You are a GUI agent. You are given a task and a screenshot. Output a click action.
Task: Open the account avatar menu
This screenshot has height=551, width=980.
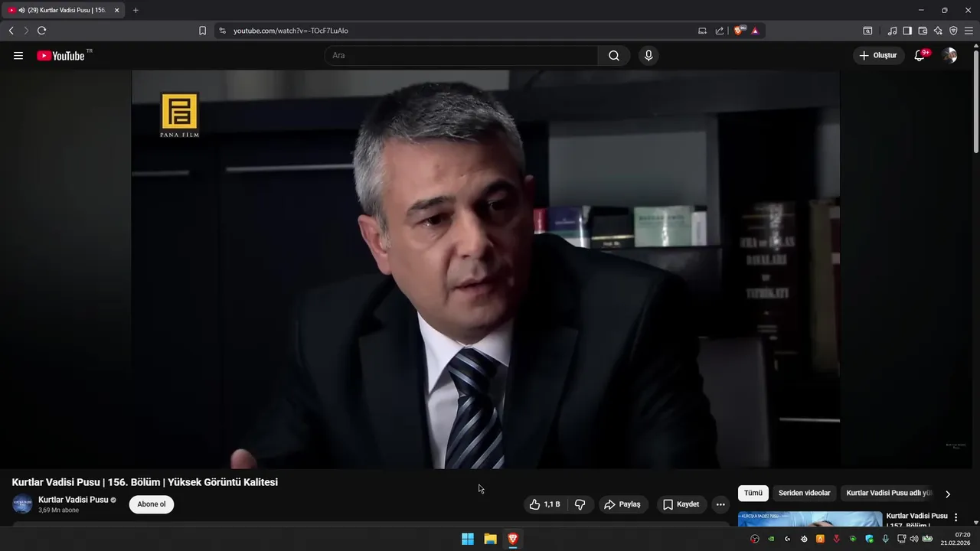coord(949,56)
